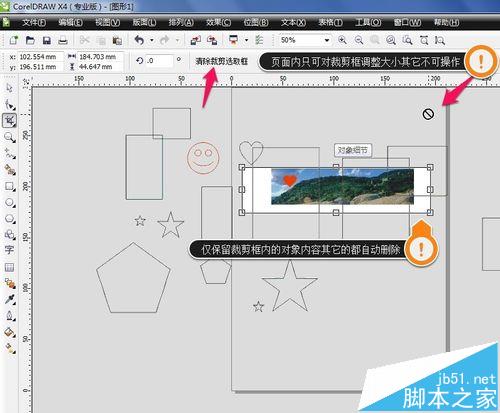Select the Crop tool in toolbox
This screenshot has width=500, height=413.
tap(9, 121)
